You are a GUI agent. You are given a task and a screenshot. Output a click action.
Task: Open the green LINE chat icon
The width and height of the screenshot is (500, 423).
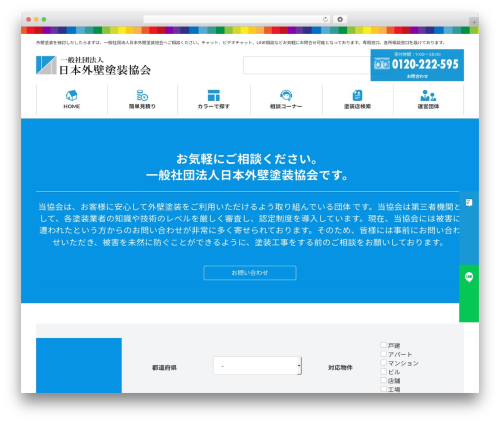click(469, 277)
